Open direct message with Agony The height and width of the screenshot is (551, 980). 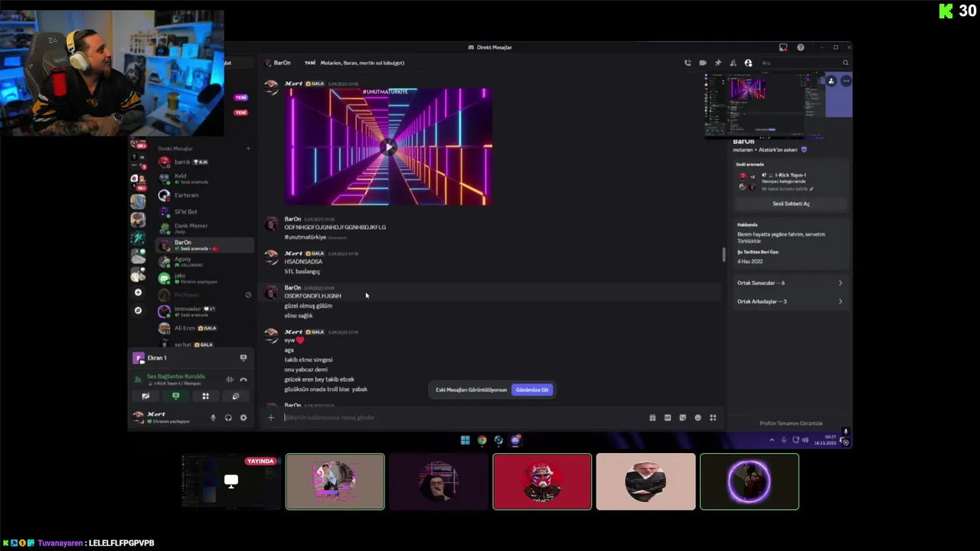[x=205, y=262]
